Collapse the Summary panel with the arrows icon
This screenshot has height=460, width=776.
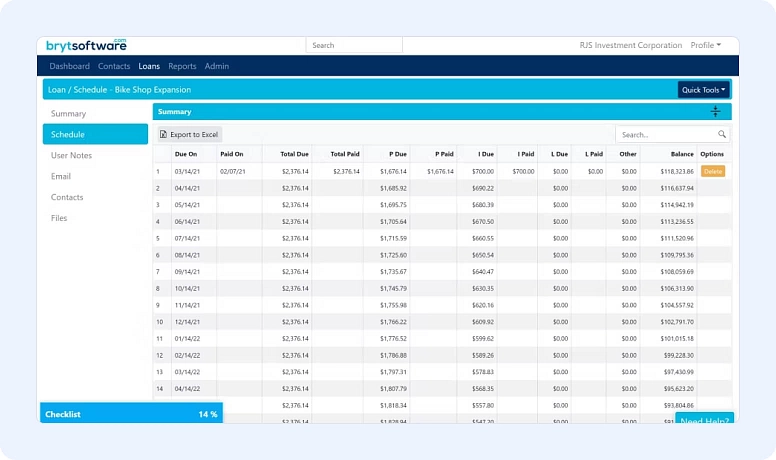pyautogui.click(x=715, y=111)
